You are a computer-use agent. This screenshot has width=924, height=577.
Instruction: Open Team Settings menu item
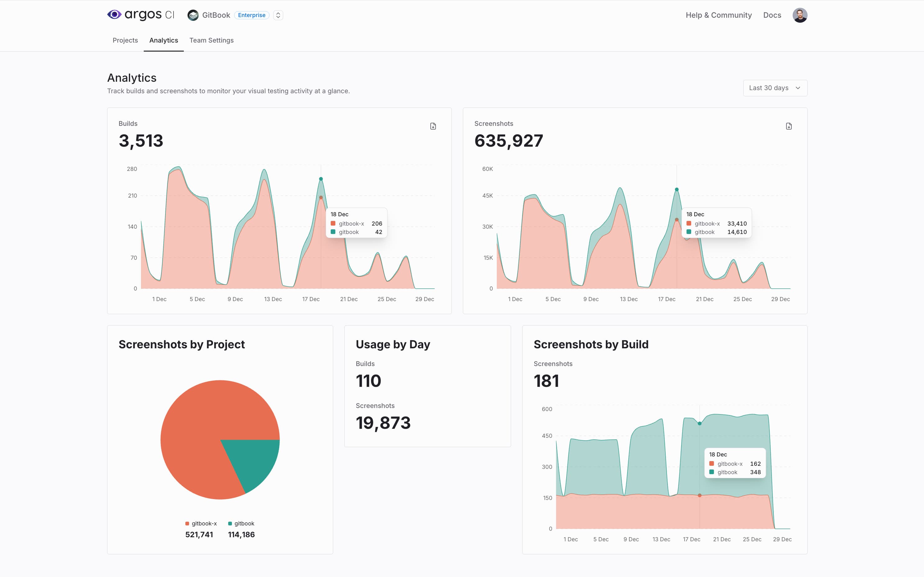[211, 40]
